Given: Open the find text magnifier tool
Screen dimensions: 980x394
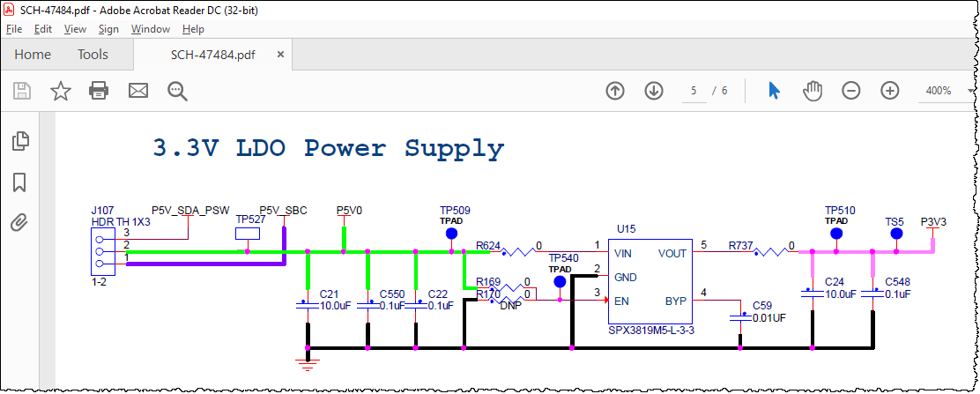Looking at the screenshot, I should click(x=177, y=91).
